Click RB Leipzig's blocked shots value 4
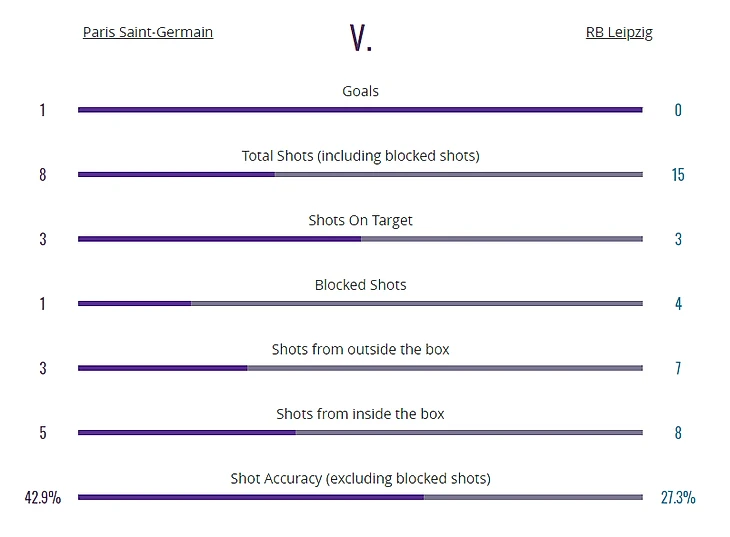The height and width of the screenshot is (537, 730). tap(678, 304)
